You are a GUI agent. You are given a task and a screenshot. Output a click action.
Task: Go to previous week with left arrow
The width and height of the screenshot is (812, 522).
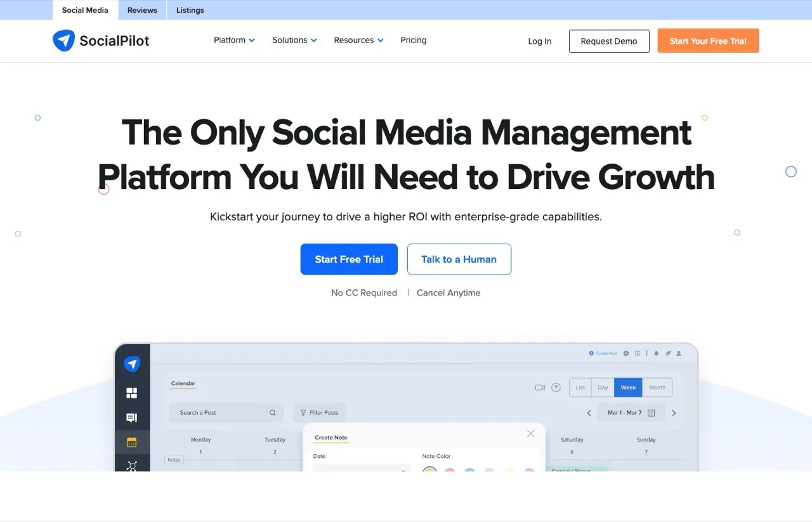pos(589,413)
